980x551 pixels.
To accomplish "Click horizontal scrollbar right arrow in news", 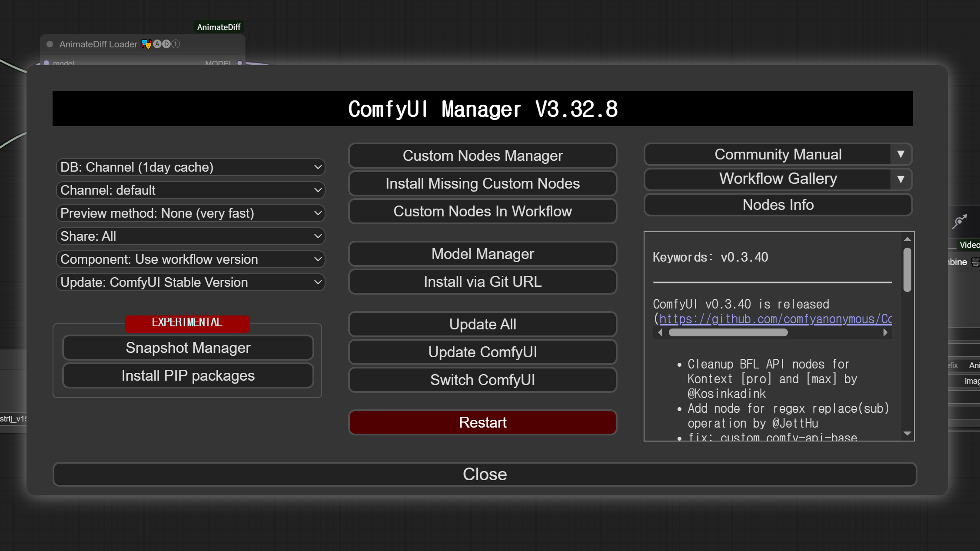I will 885,332.
